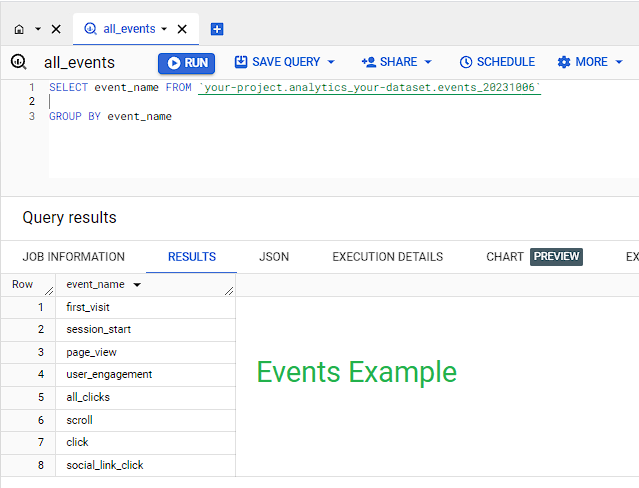
Task: Select the Results tab
Action: tap(192, 257)
